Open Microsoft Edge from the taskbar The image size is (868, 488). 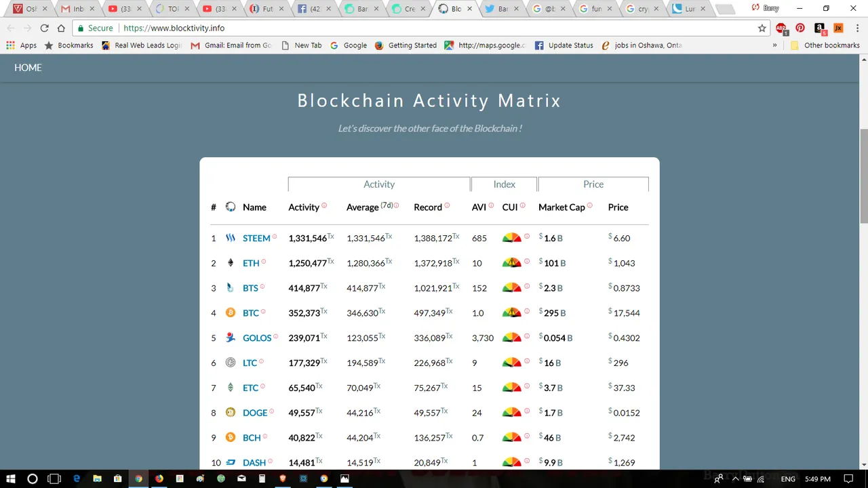coord(77,479)
